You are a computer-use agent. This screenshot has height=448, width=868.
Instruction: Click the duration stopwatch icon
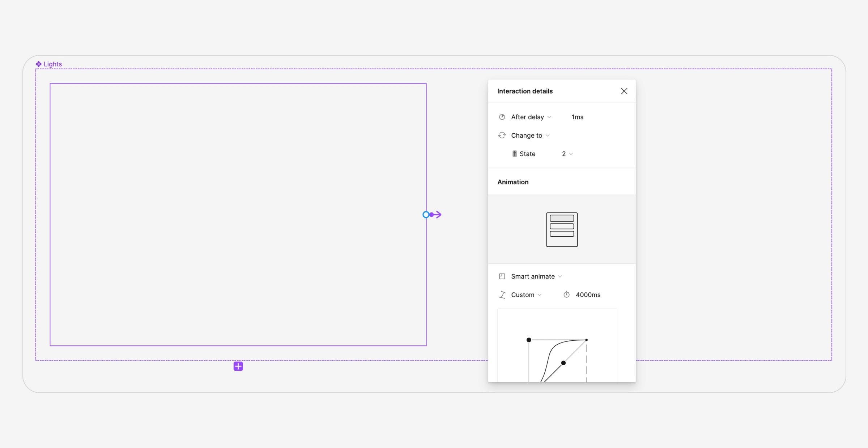point(566,295)
